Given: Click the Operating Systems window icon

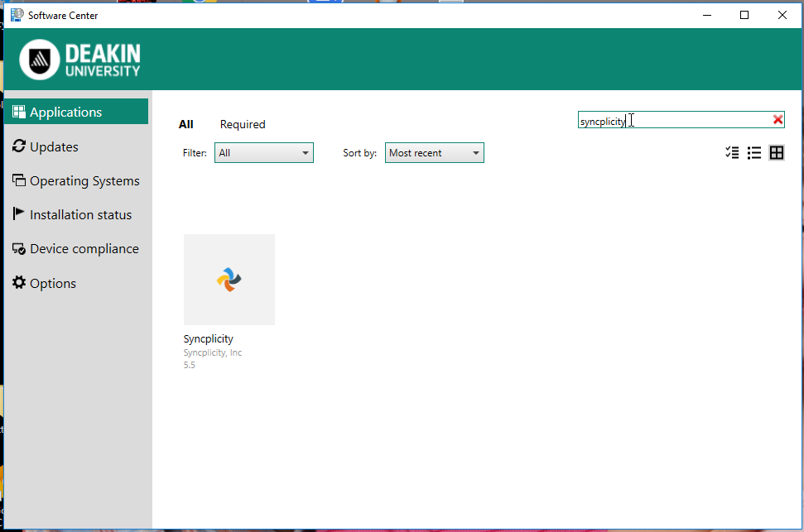Looking at the screenshot, I should (x=19, y=180).
